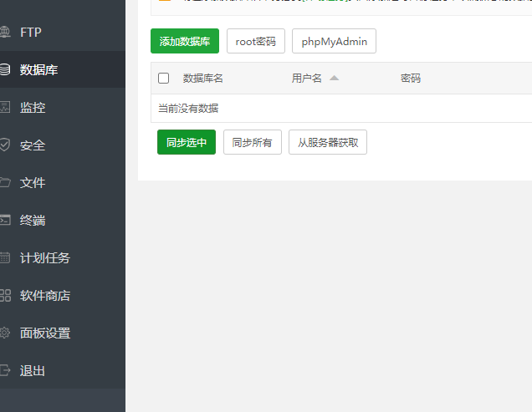Click the 数据库名 column header
Image resolution: width=532 pixels, height=412 pixels.
coord(203,79)
